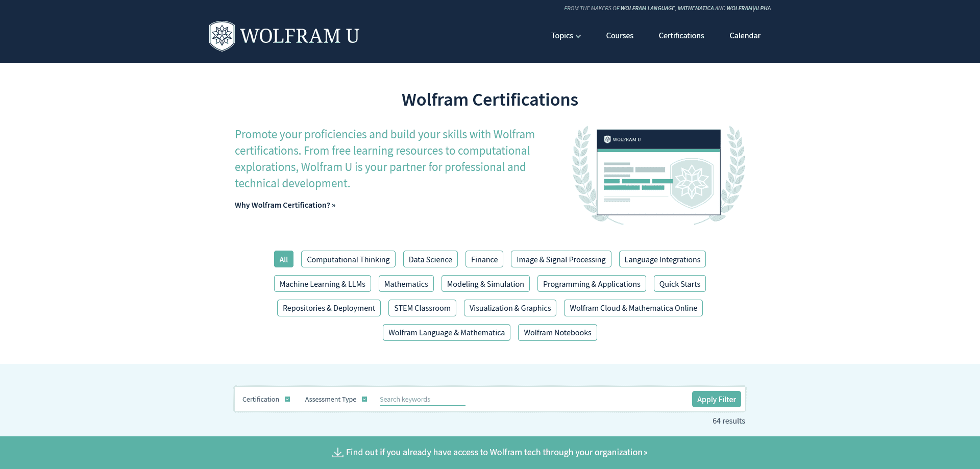Expand the Assessment Type filter dropdown
Viewport: 980px width, 469px height.
pyautogui.click(x=336, y=399)
